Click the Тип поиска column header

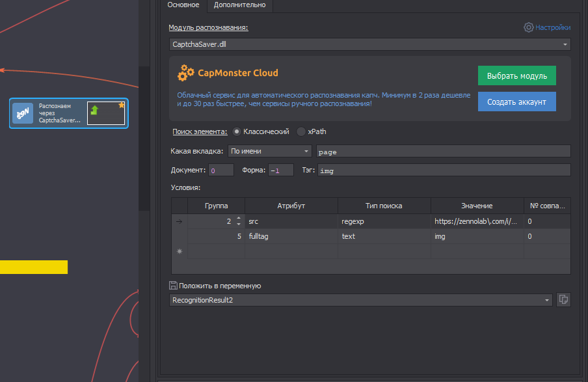[384, 206]
